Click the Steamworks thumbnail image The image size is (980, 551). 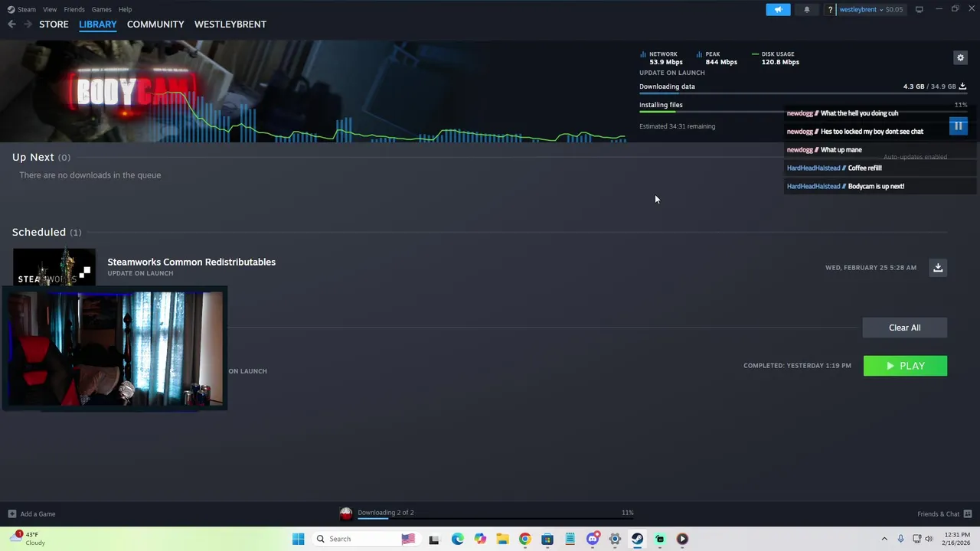click(54, 268)
